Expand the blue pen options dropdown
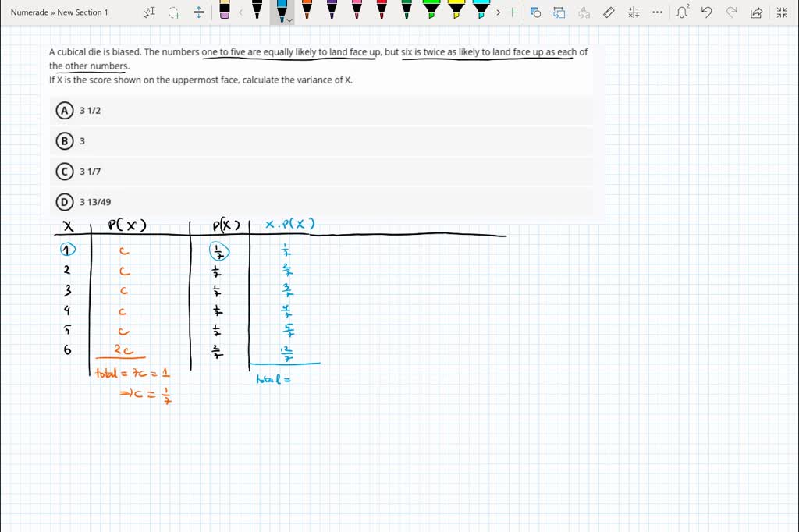Screen dimensions: 799x532 point(289,20)
